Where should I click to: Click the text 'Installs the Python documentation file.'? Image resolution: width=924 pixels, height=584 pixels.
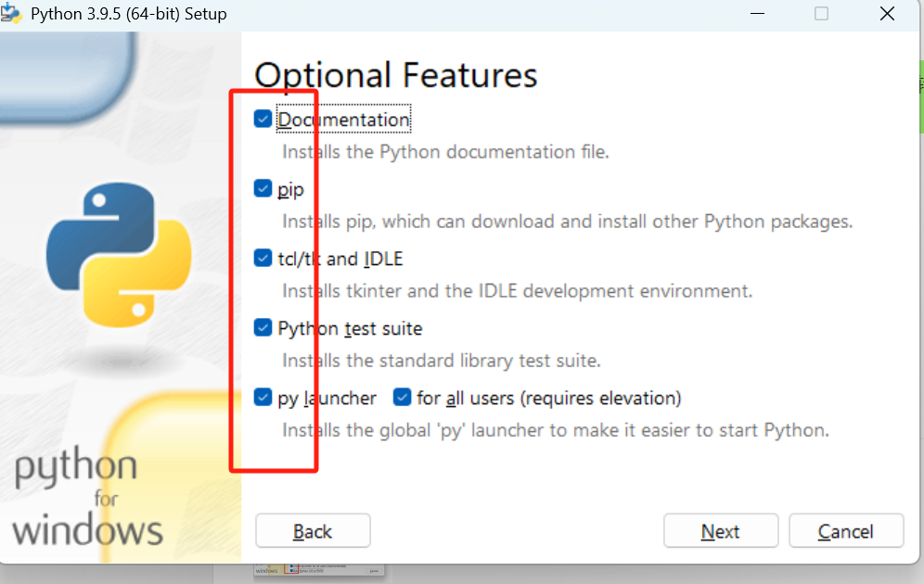click(x=445, y=152)
